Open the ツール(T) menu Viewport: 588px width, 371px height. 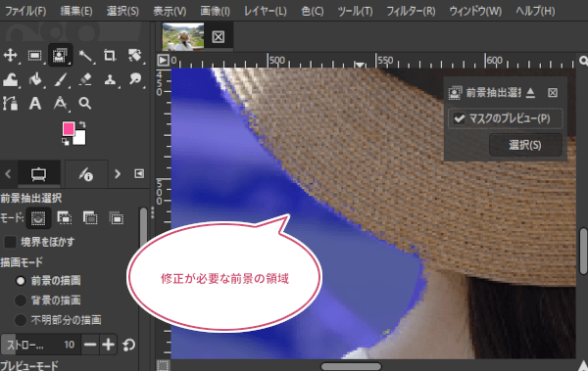(355, 11)
